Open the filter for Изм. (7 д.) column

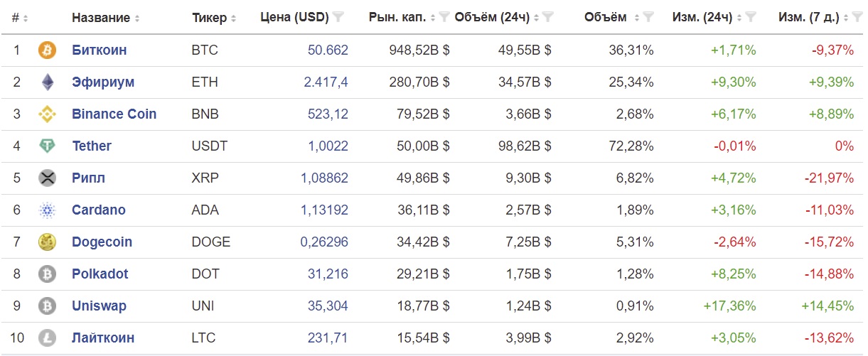[857, 17]
